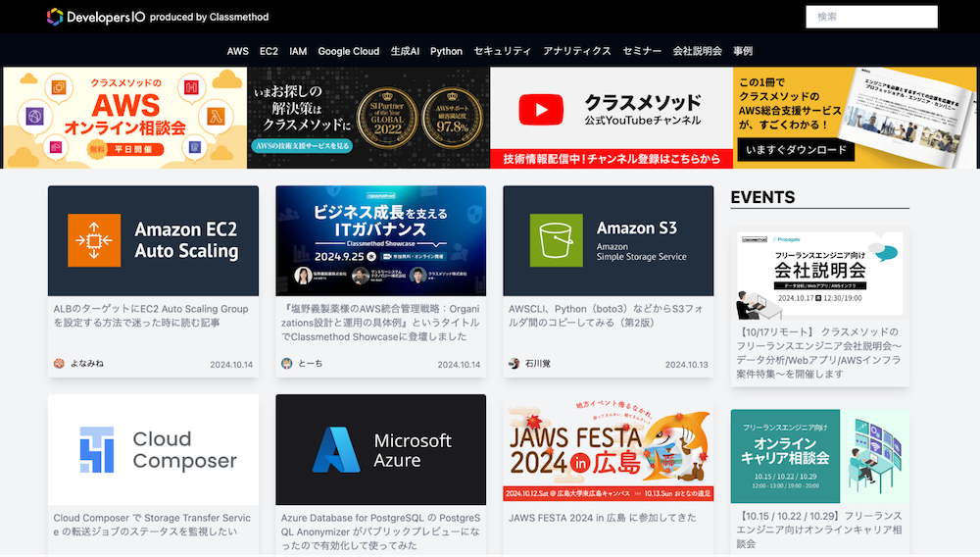Click チャンネル登録はこちらから red strip

[x=612, y=159]
